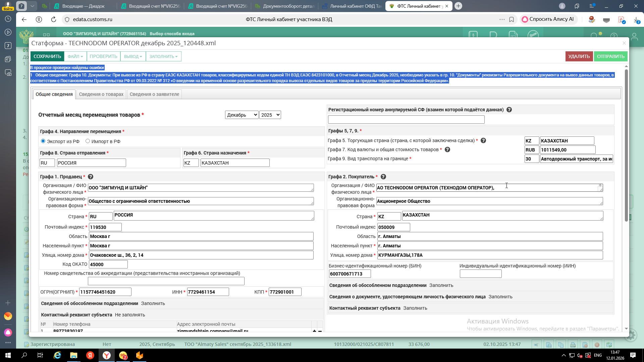Image resolution: width=644 pixels, height=362 pixels.
Task: Open the month dropdown showing Декабрь
Action: (241, 115)
